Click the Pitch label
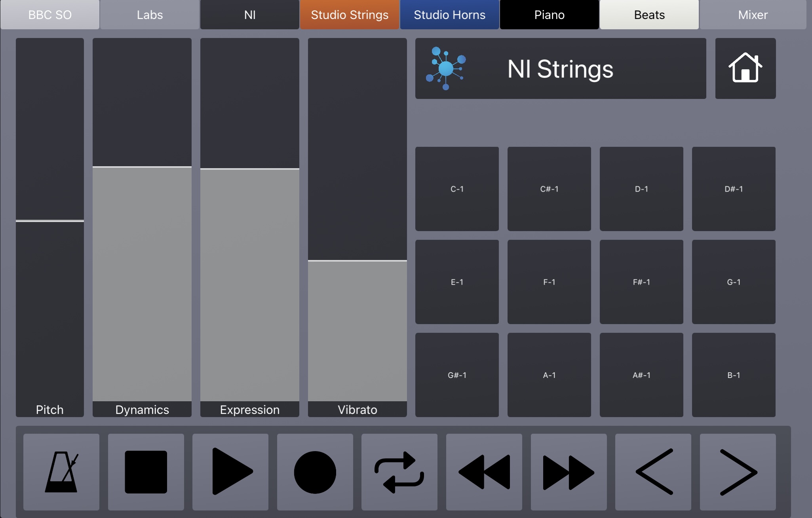This screenshot has height=518, width=812. pos(50,410)
